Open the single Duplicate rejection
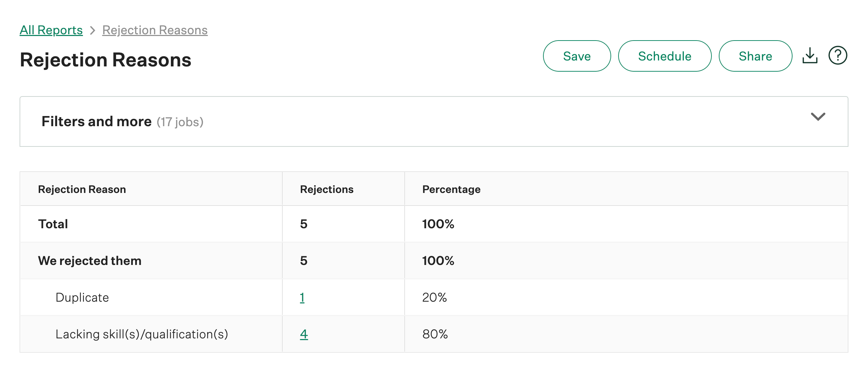Screen dimensions: 868x381 pyautogui.click(x=303, y=297)
